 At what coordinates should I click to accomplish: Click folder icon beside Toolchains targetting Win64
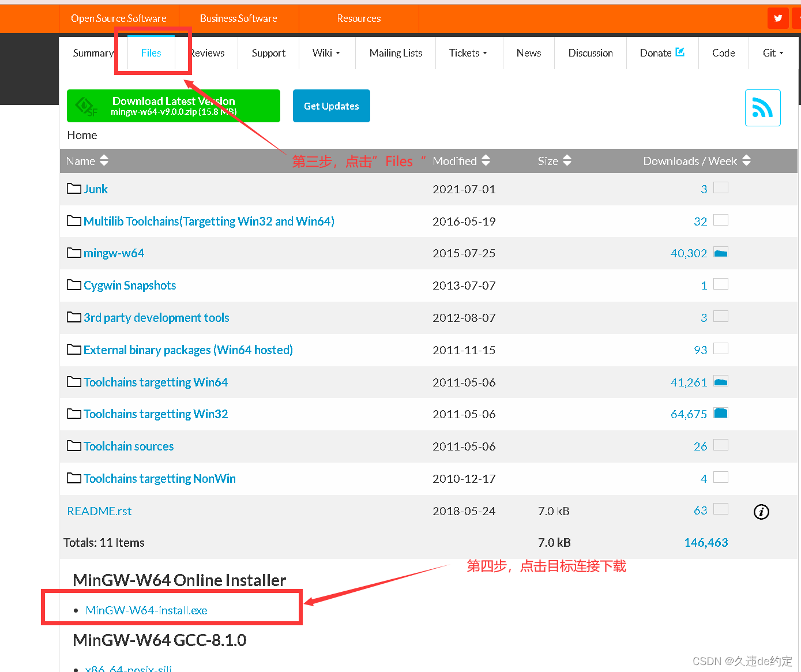[x=74, y=382]
